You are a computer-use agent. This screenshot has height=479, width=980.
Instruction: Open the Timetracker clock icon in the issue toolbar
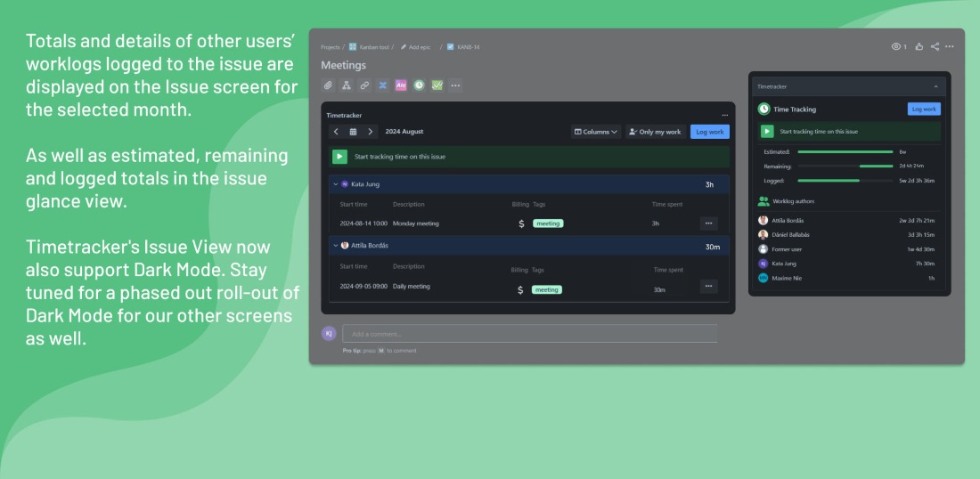point(419,85)
